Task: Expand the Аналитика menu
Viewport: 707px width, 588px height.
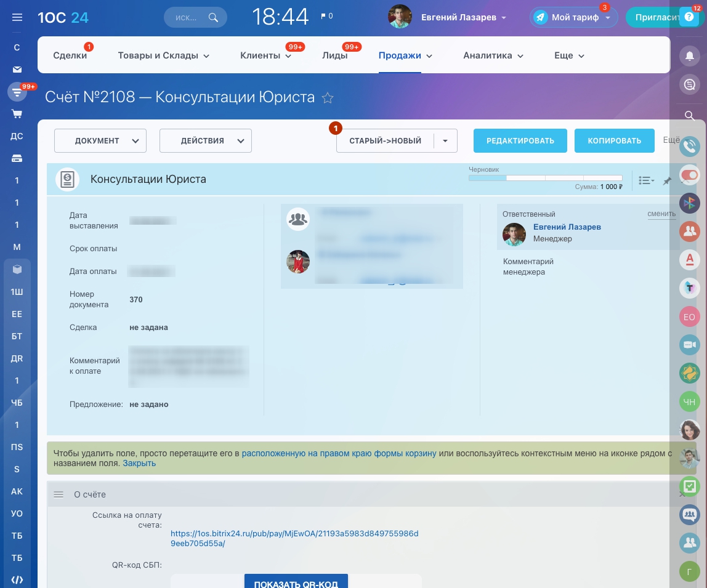Action: pos(493,55)
